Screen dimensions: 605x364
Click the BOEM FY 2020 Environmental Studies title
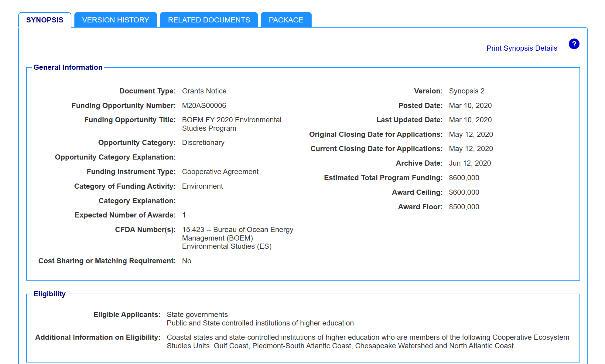pyautogui.click(x=232, y=124)
